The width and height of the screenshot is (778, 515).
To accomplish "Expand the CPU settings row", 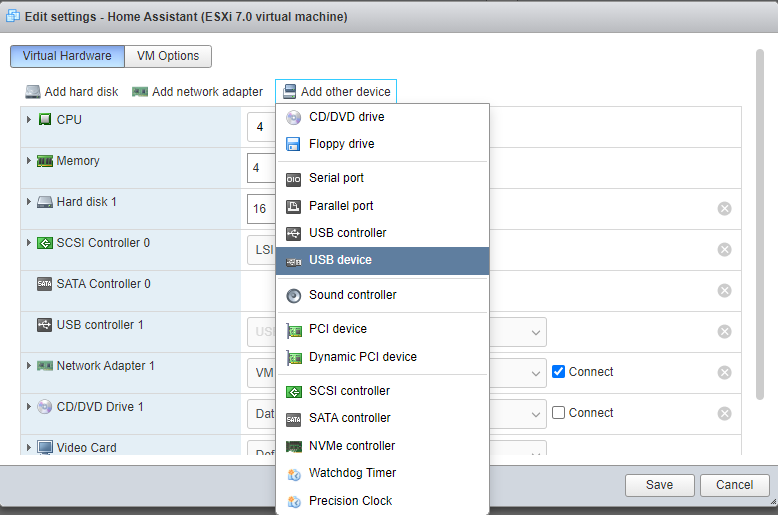I will [29, 120].
